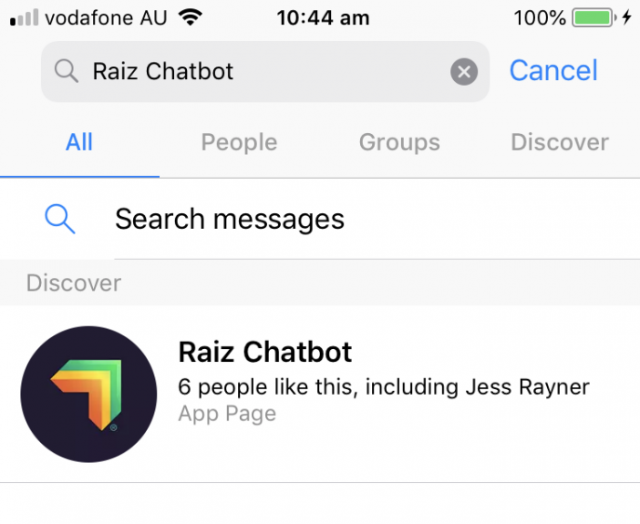Tap the 'App Page' label
The height and width of the screenshot is (524, 640).
pyautogui.click(x=227, y=413)
